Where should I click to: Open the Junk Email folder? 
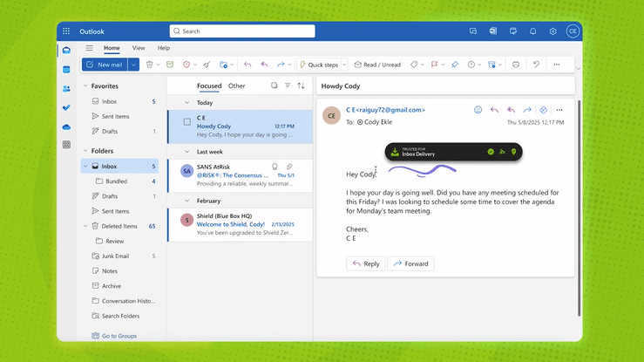(119, 256)
